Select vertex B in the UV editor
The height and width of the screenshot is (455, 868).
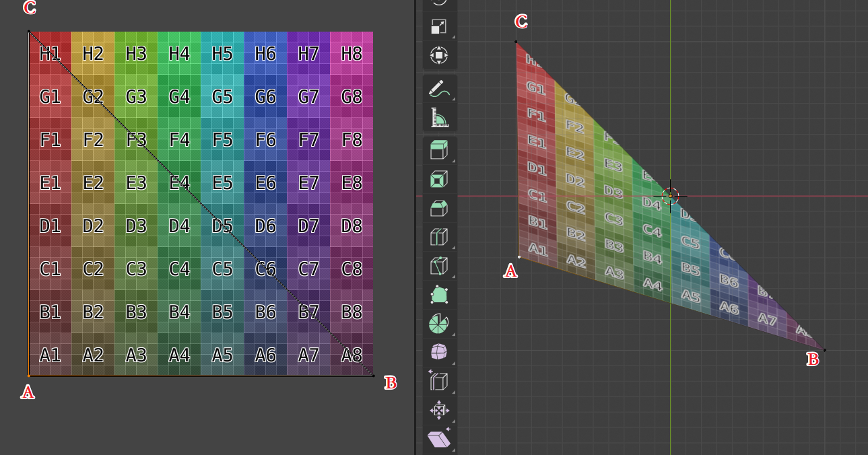[375, 374]
